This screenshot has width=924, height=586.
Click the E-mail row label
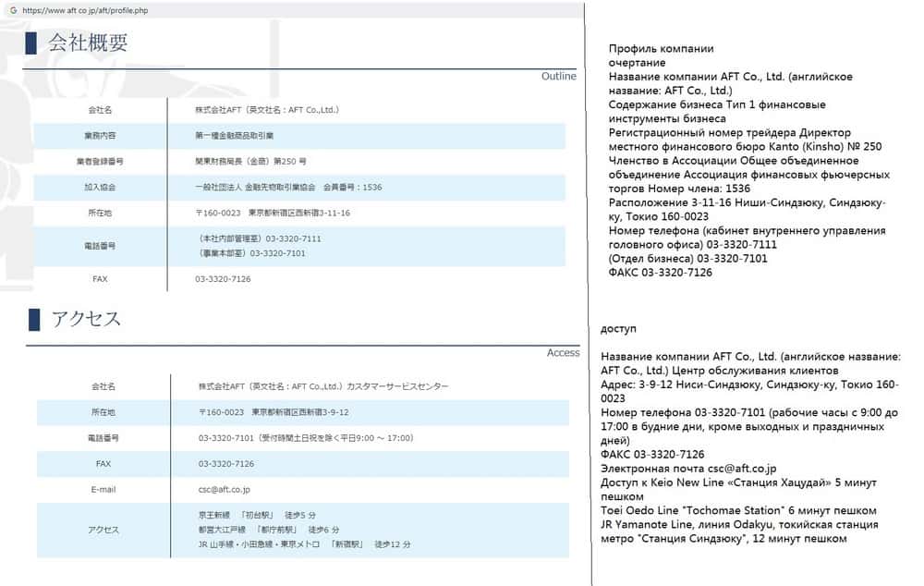click(103, 489)
